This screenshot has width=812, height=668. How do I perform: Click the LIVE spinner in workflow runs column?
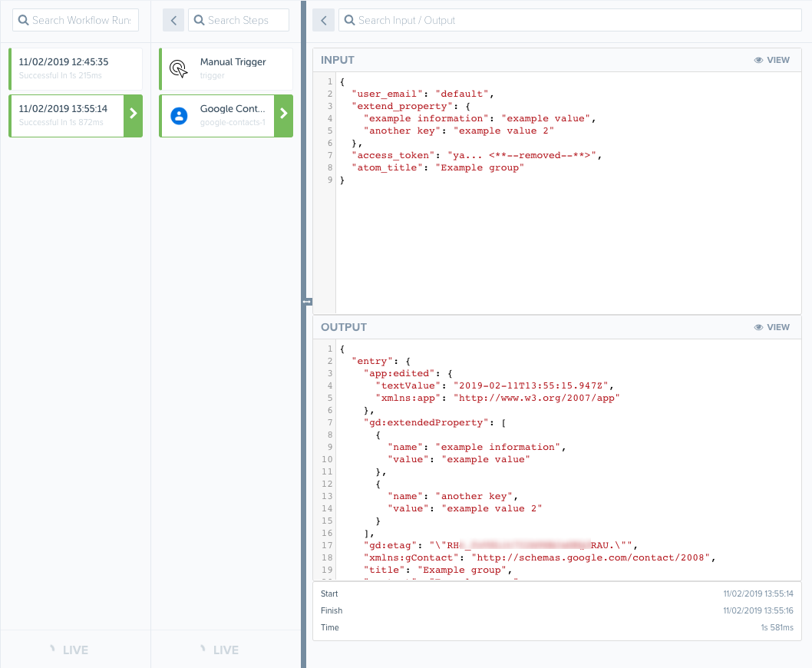pyautogui.click(x=52, y=650)
